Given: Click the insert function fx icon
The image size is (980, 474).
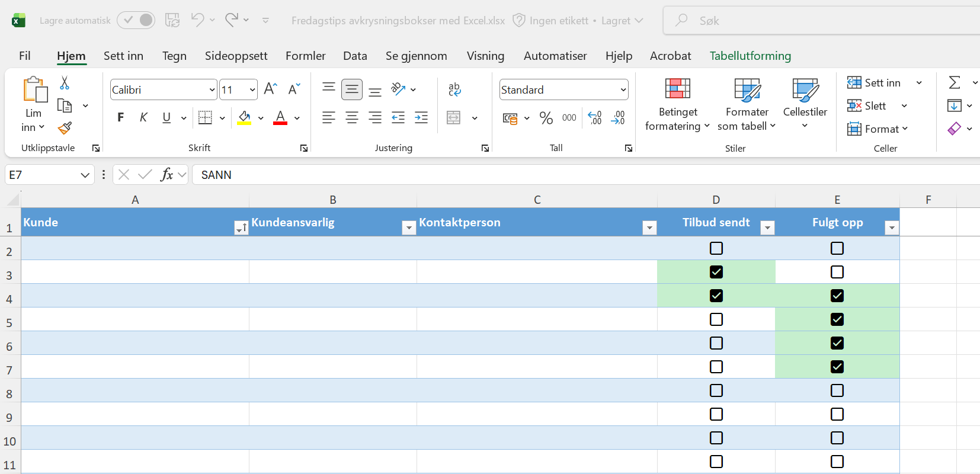Looking at the screenshot, I should [x=167, y=174].
